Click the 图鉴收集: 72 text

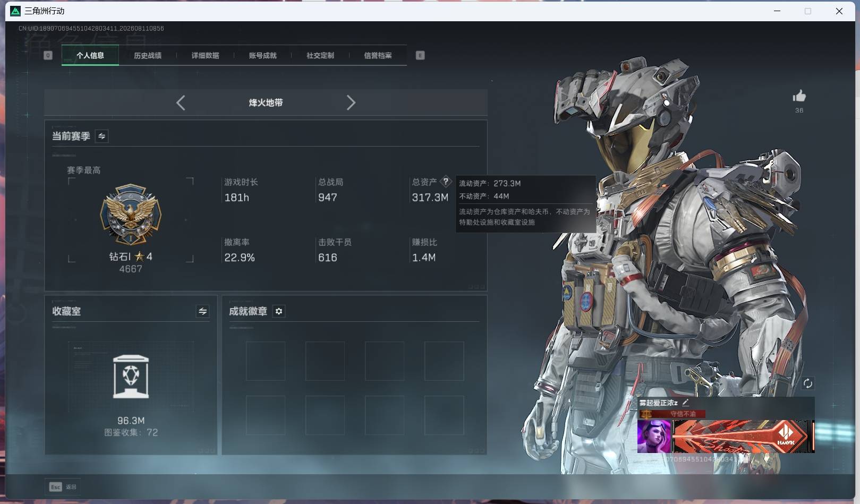[131, 432]
